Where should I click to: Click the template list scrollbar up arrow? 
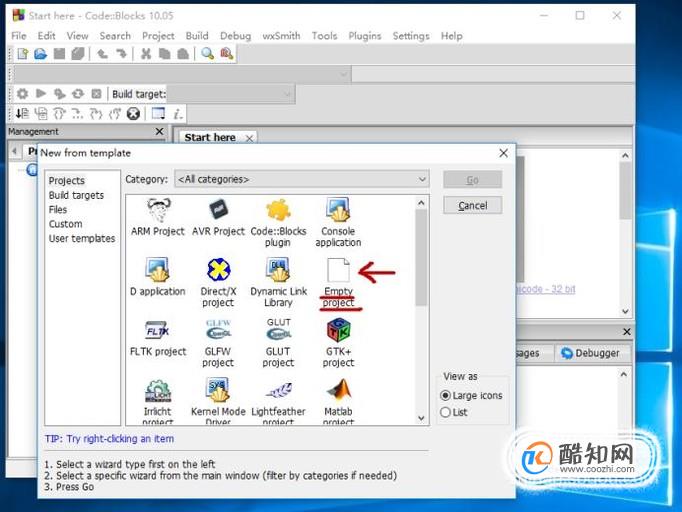421,203
